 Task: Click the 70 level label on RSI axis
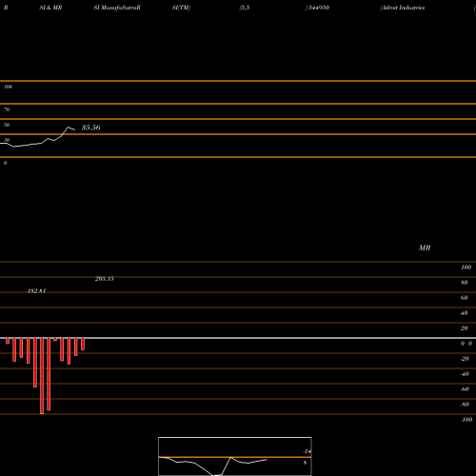click(x=7, y=109)
